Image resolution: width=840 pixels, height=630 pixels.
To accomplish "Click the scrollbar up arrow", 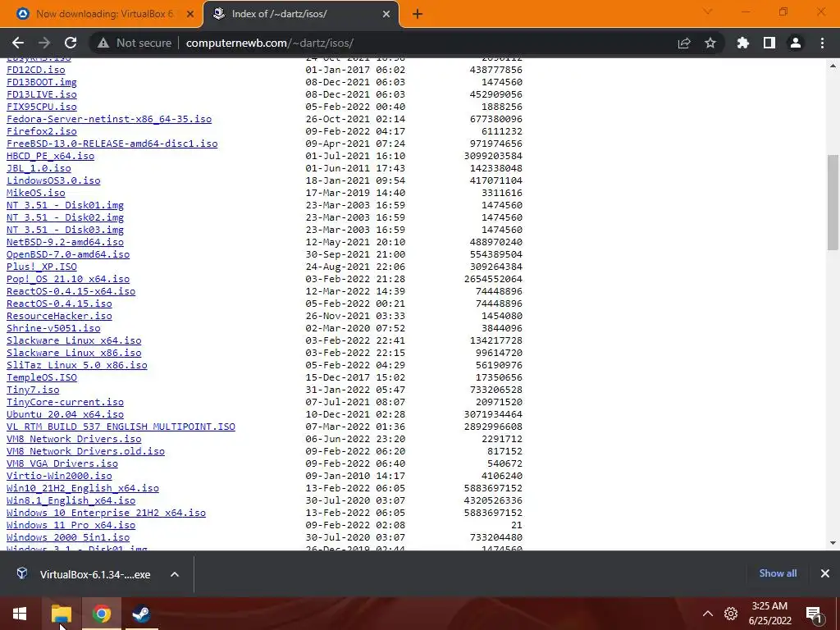I will click(x=833, y=66).
